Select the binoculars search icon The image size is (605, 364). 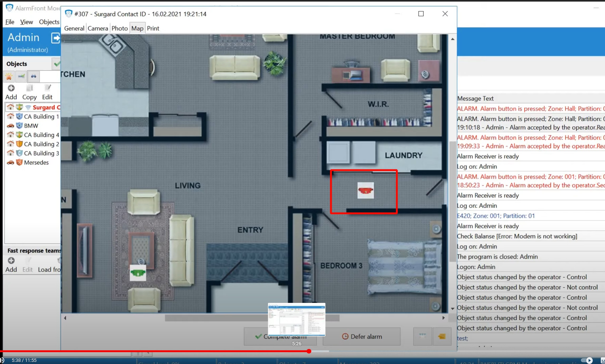[x=33, y=76]
